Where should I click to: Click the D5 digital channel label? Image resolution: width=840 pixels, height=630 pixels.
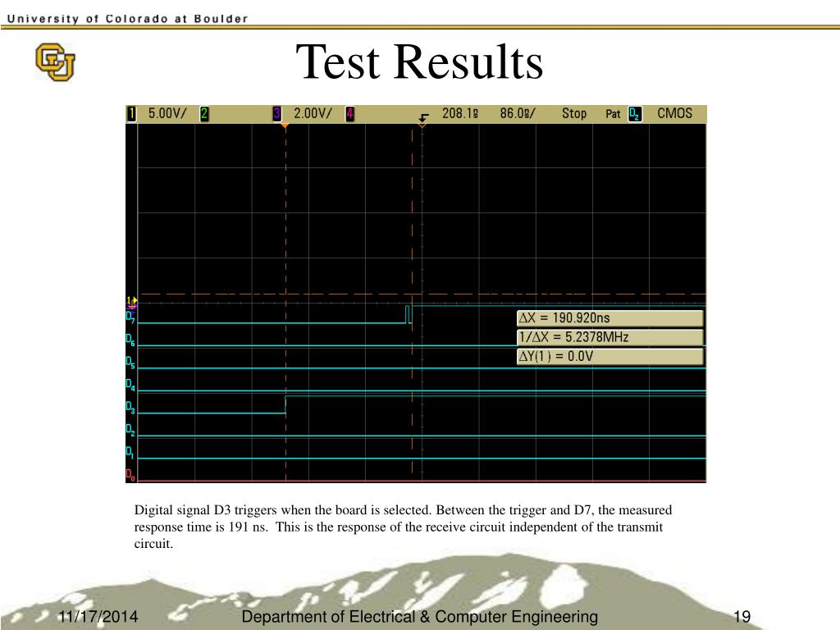pyautogui.click(x=130, y=362)
